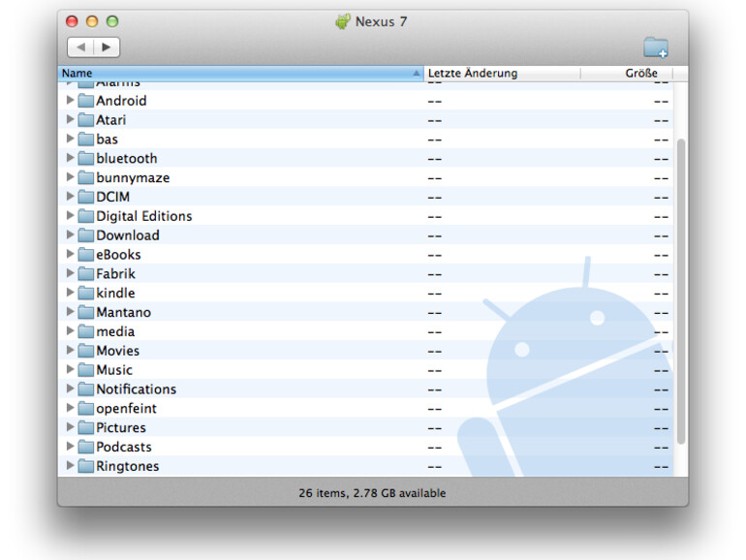Screen dimensions: 746x560
Task: Select the Notifications folder name
Action: [x=136, y=389]
